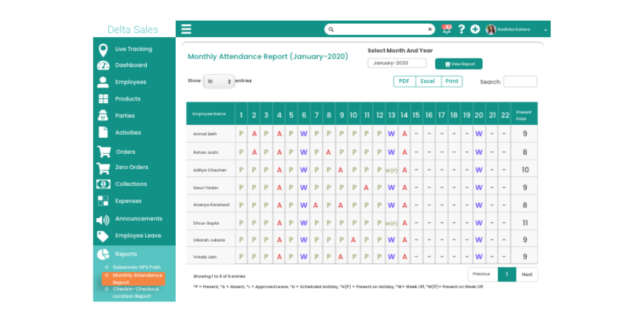Export the report as PDF

click(x=404, y=81)
